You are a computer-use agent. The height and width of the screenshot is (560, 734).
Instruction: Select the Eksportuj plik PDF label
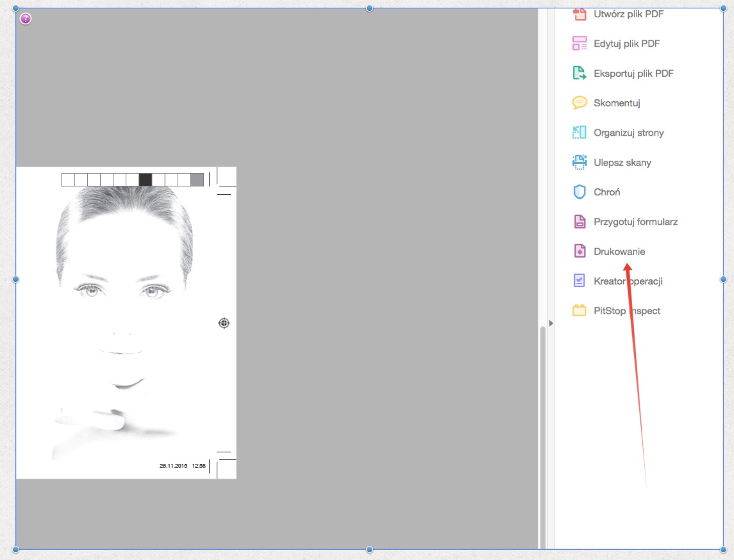tap(633, 74)
